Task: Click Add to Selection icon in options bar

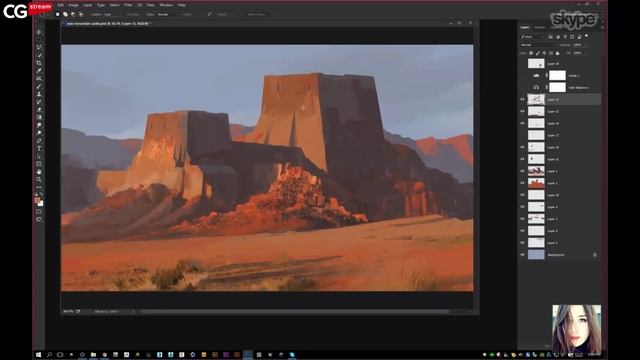Action: click(x=65, y=14)
